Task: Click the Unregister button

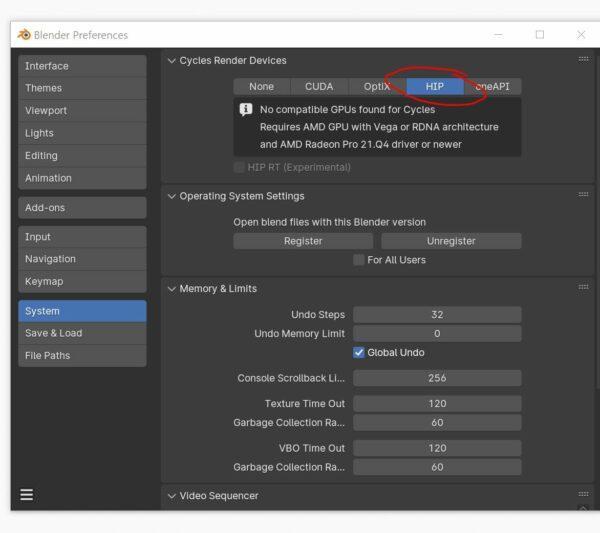Action: (451, 241)
